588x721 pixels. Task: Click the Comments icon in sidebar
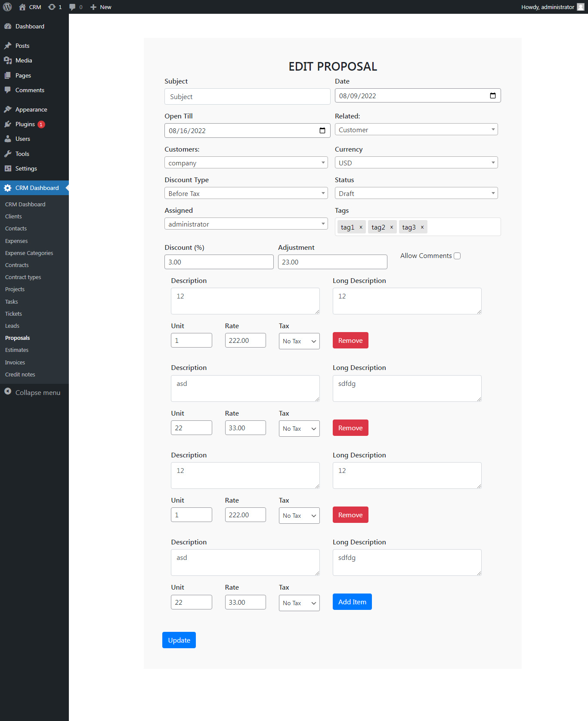[x=8, y=90]
